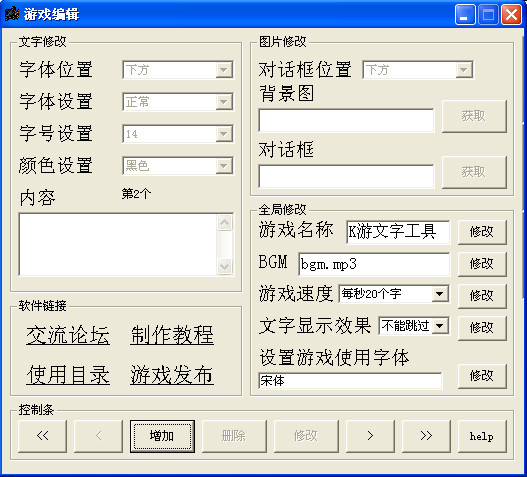
Task: Click the content box scroll down arrow
Action: (x=225, y=267)
